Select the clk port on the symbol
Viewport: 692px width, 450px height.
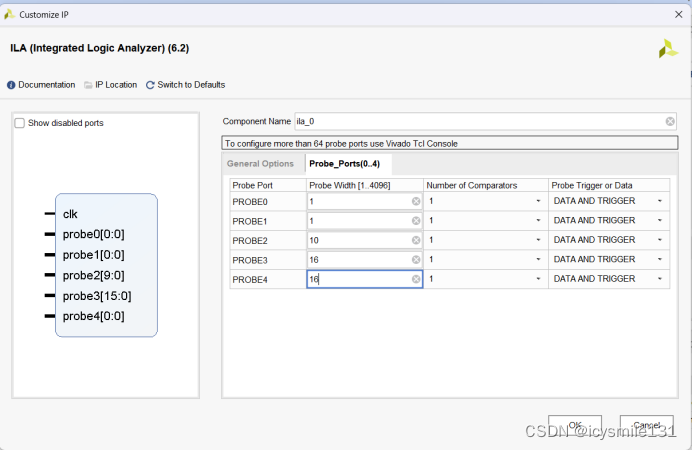(x=70, y=214)
